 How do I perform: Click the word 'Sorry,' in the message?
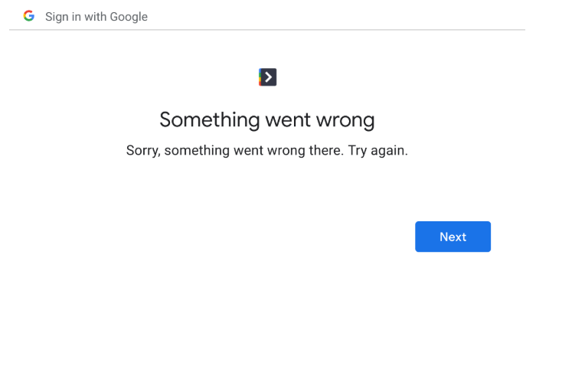pyautogui.click(x=143, y=151)
